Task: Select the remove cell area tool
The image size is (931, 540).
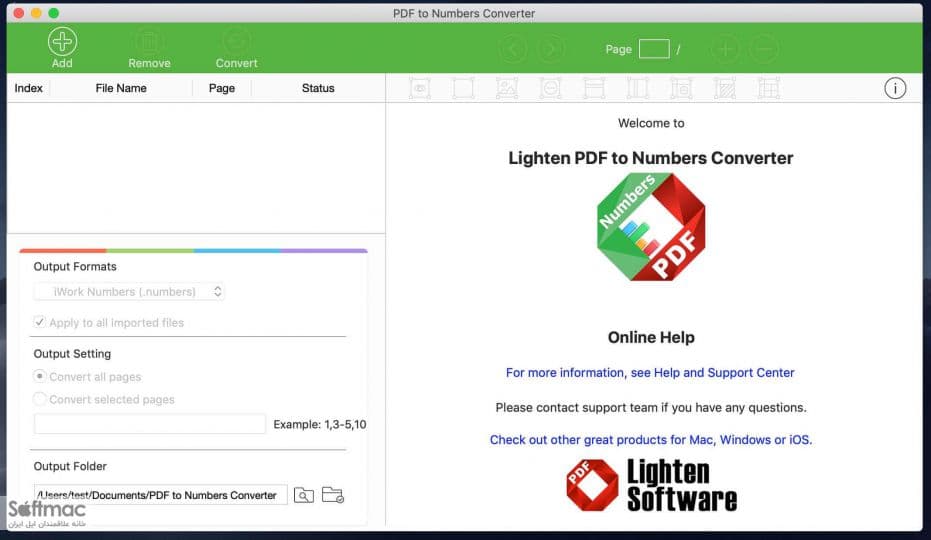Action: pyautogui.click(x=681, y=89)
